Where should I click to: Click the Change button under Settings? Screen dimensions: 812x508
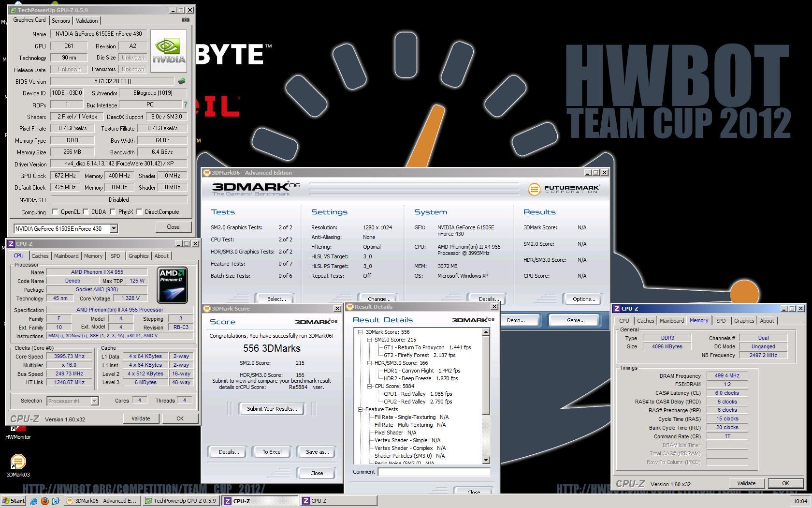[378, 299]
